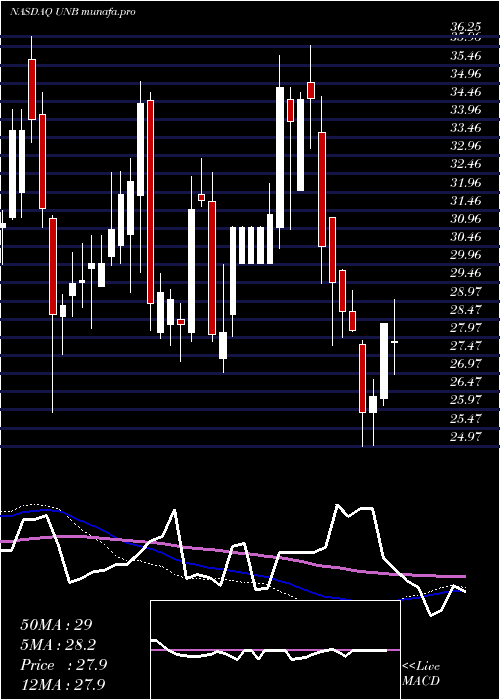Click the NASDAQ UNB munafa.pro chart title
This screenshot has height=700, width=500.
(x=72, y=12)
